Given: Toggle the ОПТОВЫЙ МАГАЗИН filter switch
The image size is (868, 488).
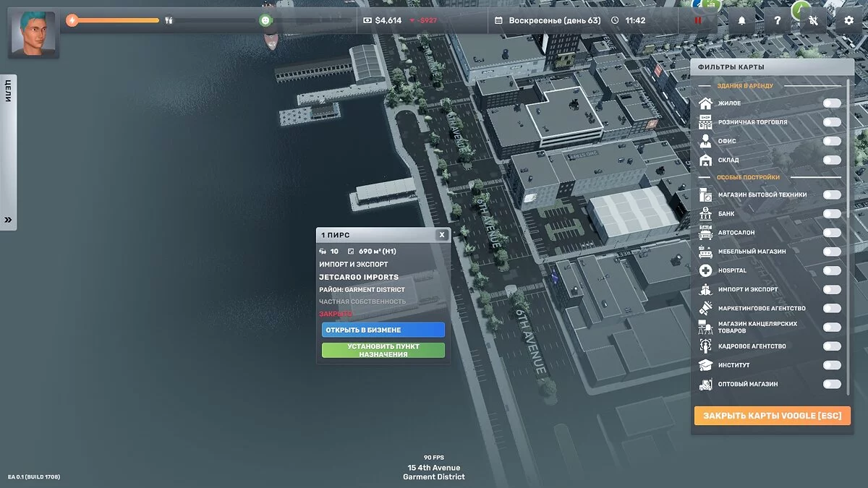Looking at the screenshot, I should click(832, 384).
